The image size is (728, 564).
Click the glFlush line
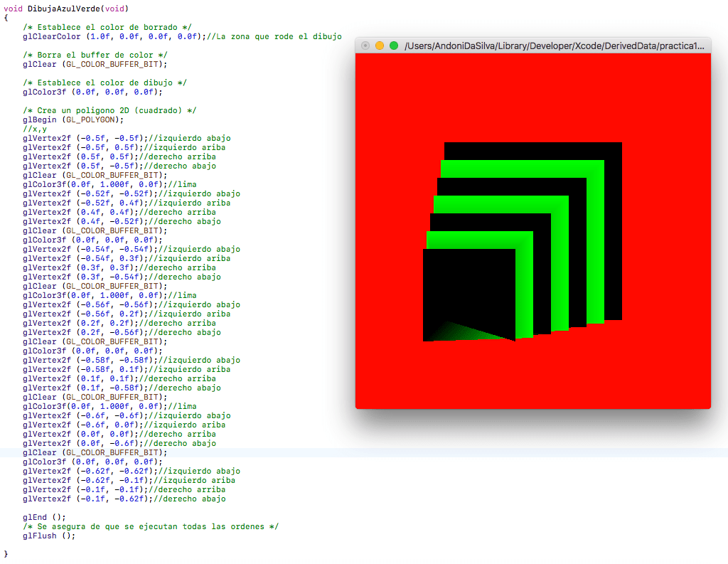coord(41,536)
